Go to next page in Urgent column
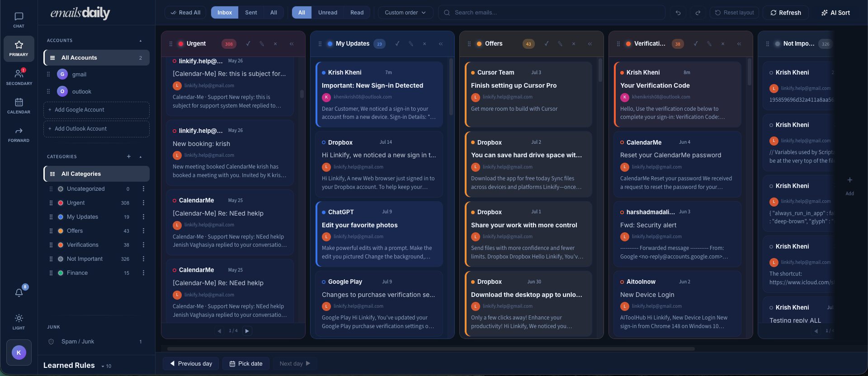868x376 pixels. point(247,331)
